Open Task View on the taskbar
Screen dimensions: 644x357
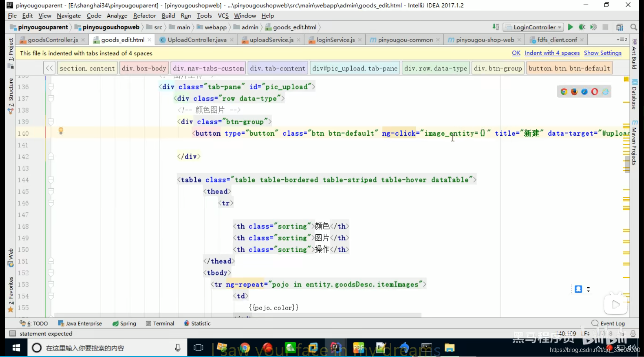point(199,348)
